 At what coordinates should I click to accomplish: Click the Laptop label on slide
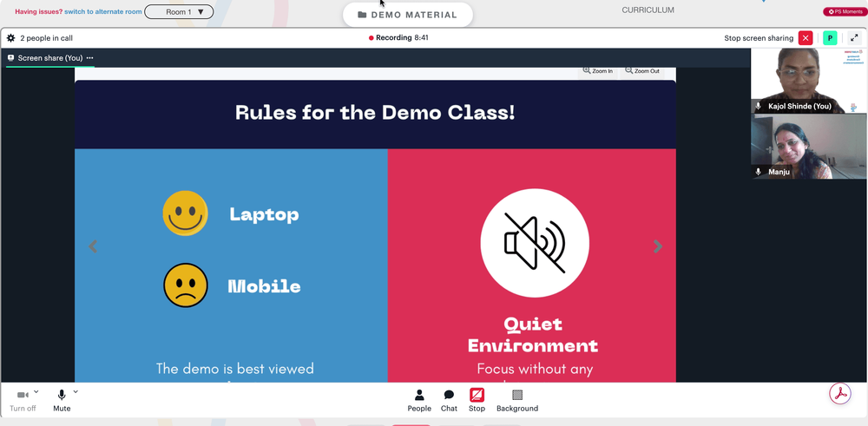click(x=264, y=214)
